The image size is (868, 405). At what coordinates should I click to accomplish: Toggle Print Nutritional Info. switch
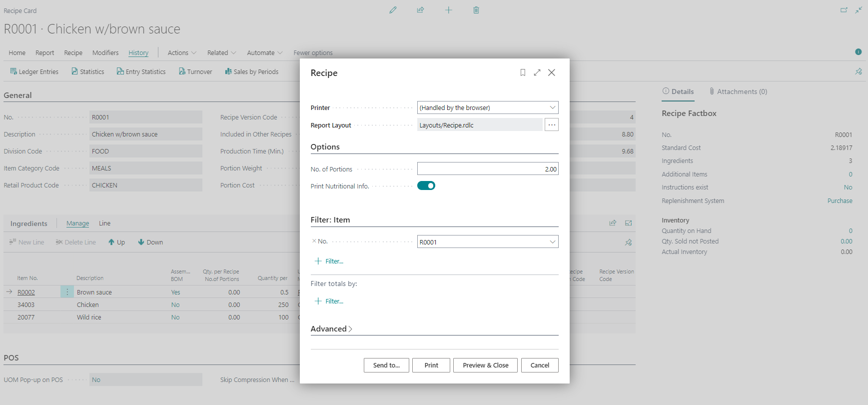pyautogui.click(x=426, y=186)
